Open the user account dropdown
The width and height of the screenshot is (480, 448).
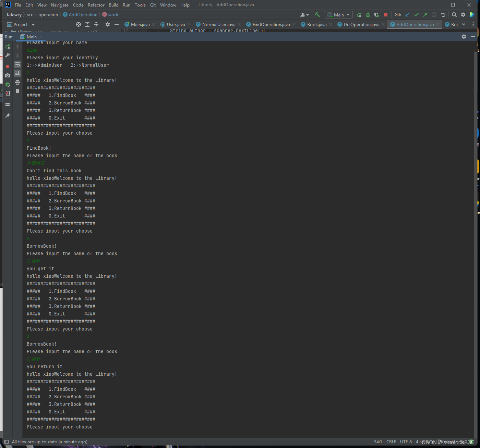pos(304,15)
